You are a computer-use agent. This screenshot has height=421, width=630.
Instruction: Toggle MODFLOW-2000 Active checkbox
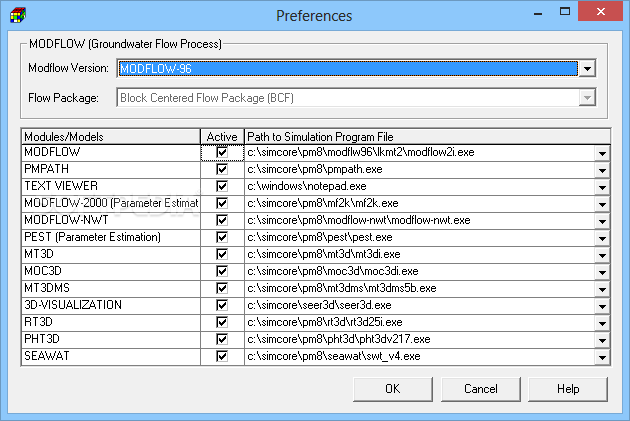(222, 203)
